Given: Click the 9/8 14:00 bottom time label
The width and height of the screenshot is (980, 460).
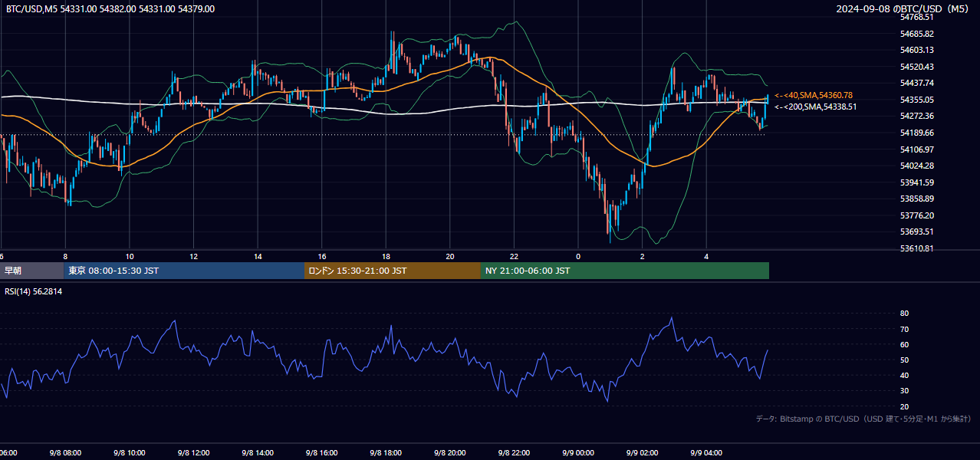Looking at the screenshot, I should click(x=258, y=453).
